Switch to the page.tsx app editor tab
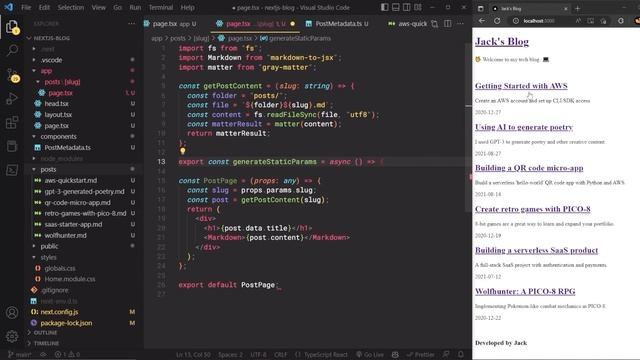This screenshot has height=360, width=640. (170, 24)
